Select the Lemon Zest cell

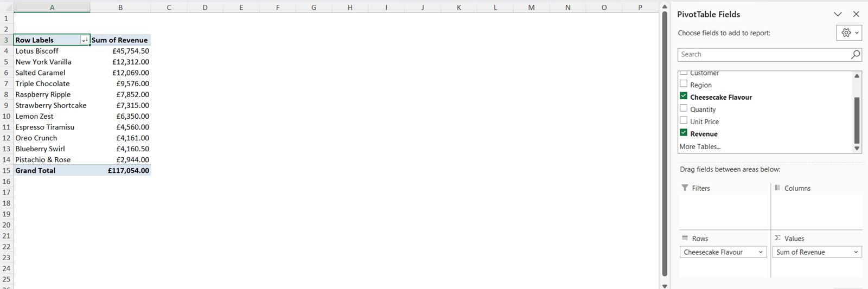pos(52,116)
